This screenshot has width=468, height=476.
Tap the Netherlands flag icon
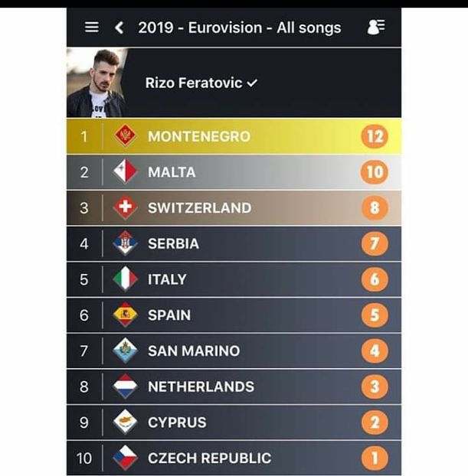125,386
